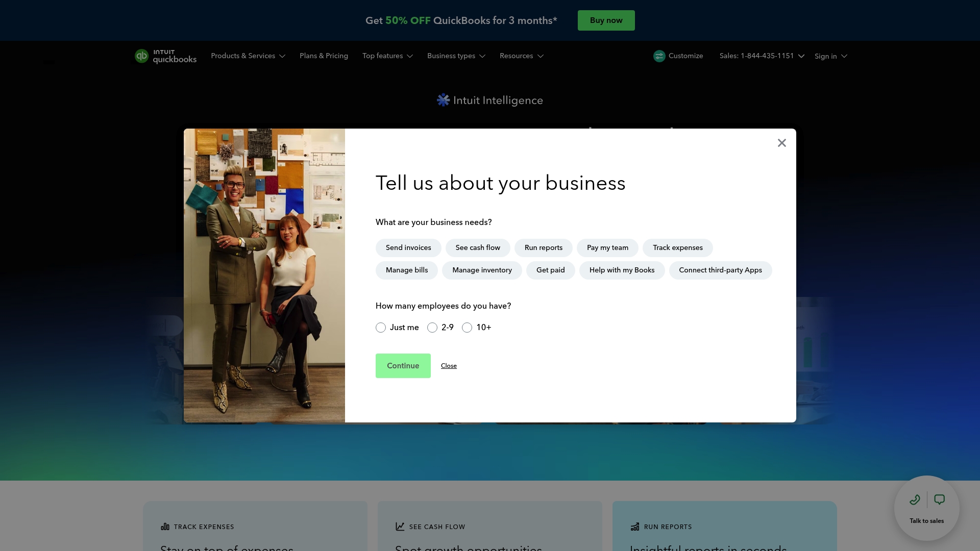Viewport: 980px width, 551px height.
Task: Click the Buy now button in the banner
Action: (606, 20)
